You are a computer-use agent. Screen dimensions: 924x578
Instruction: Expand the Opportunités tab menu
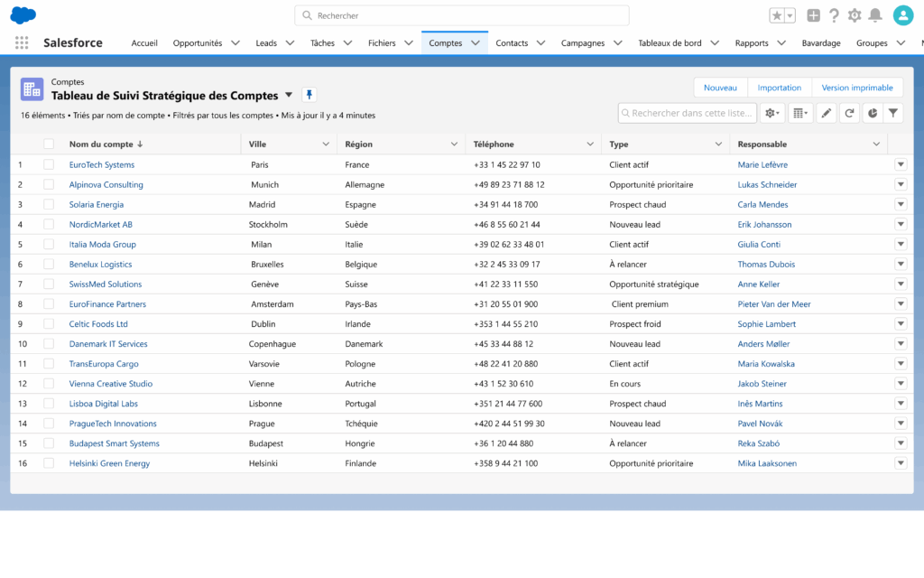point(236,43)
